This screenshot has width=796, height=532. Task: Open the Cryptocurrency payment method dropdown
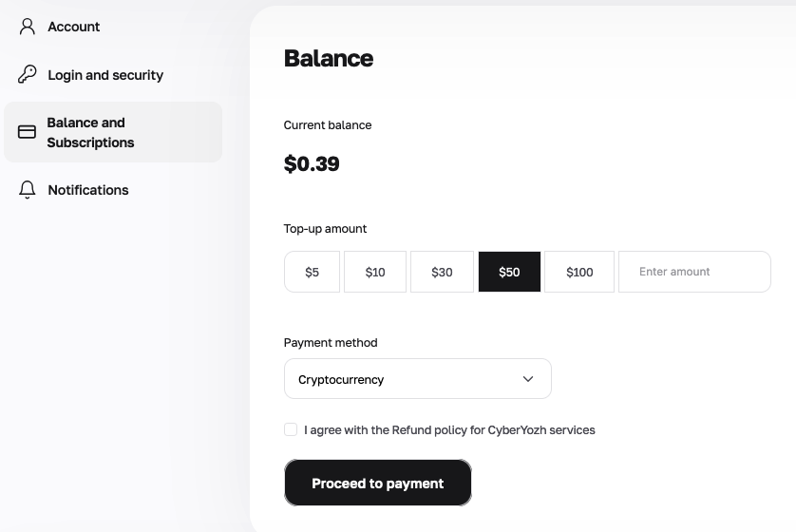418,379
